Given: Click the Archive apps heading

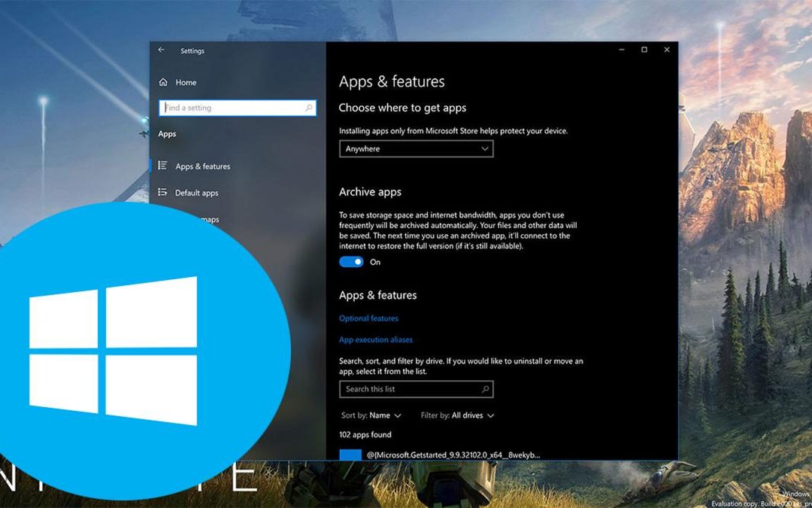Looking at the screenshot, I should [370, 192].
